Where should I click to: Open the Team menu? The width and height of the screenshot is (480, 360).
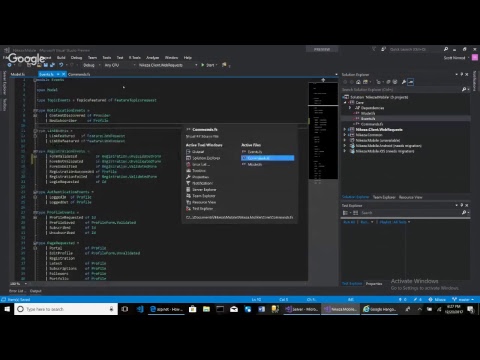click(x=92, y=58)
